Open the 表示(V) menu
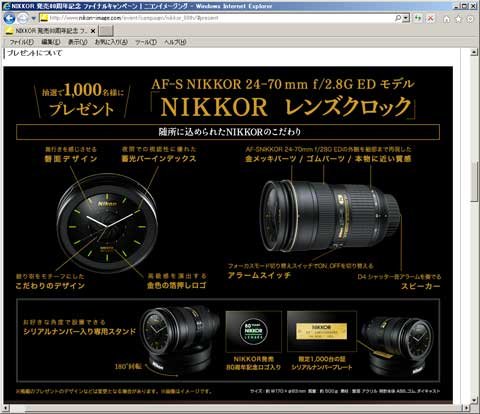Image resolution: width=480 pixels, height=414 pixels. [x=77, y=42]
